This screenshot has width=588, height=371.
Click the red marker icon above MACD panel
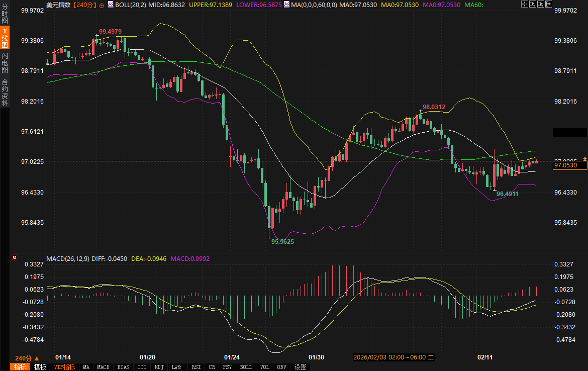click(15, 258)
